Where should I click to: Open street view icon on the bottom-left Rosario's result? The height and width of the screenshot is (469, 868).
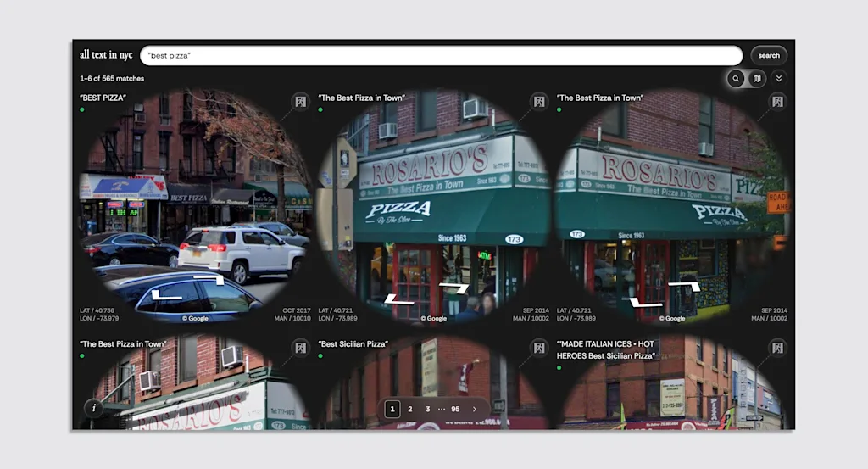pos(299,348)
